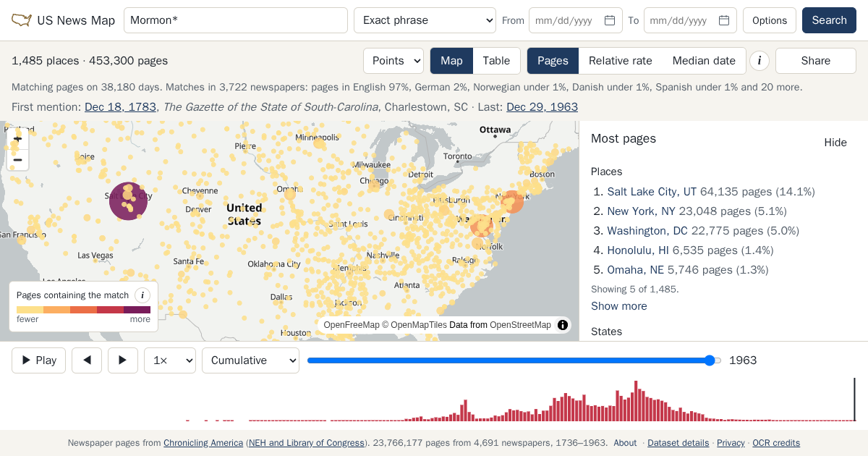
Task: Click the To date input field
Action: 690,20
